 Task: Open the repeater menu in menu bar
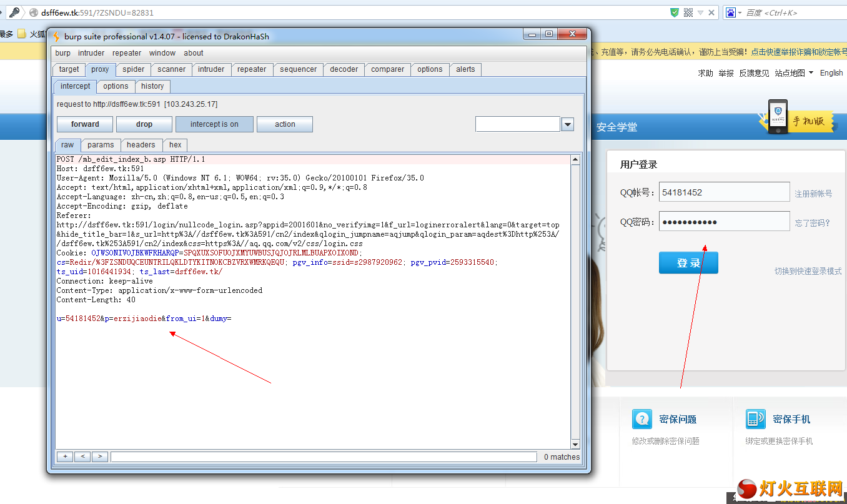pyautogui.click(x=127, y=53)
